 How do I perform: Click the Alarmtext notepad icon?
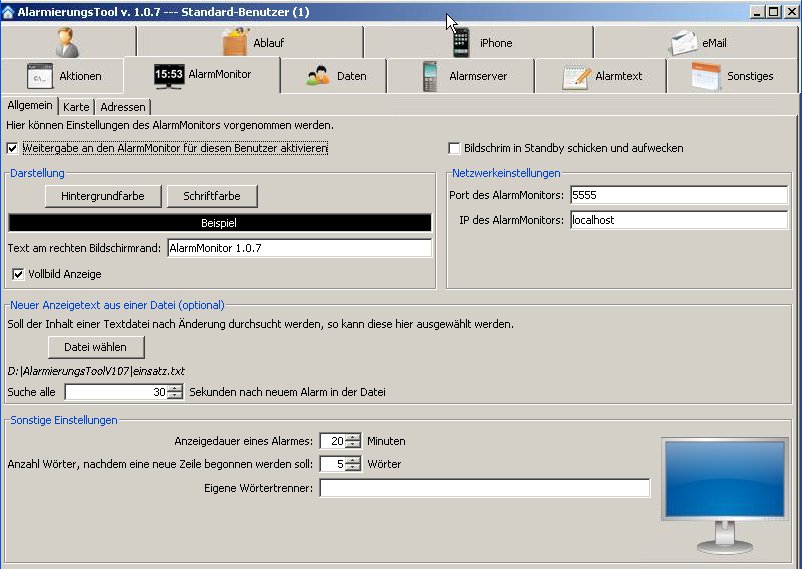click(576, 76)
